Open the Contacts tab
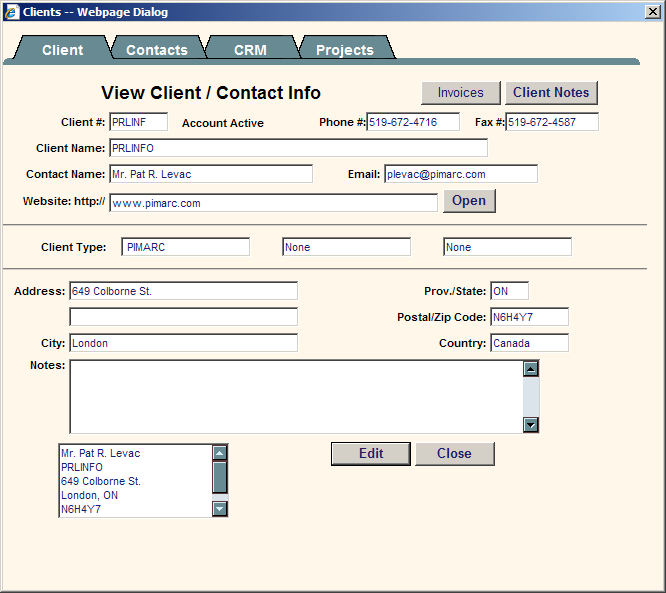The height and width of the screenshot is (593, 666). pyautogui.click(x=157, y=49)
